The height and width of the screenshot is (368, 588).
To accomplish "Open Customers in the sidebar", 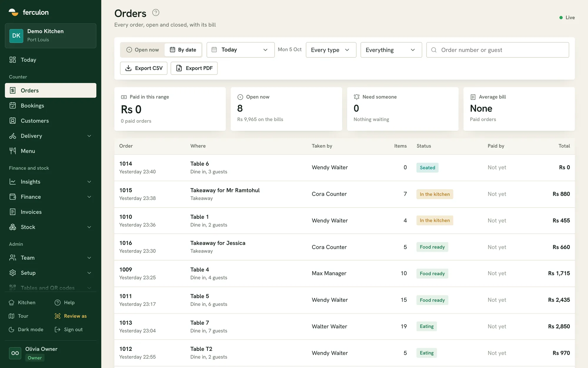I will tap(51, 121).
